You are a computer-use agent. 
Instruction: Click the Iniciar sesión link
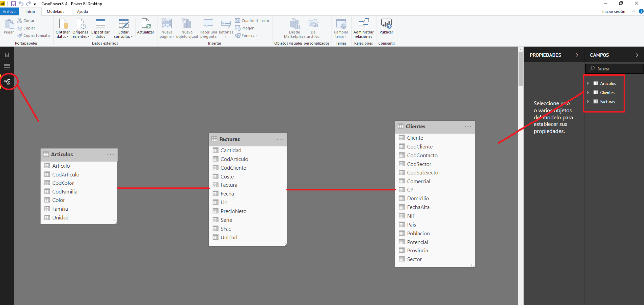tap(614, 11)
